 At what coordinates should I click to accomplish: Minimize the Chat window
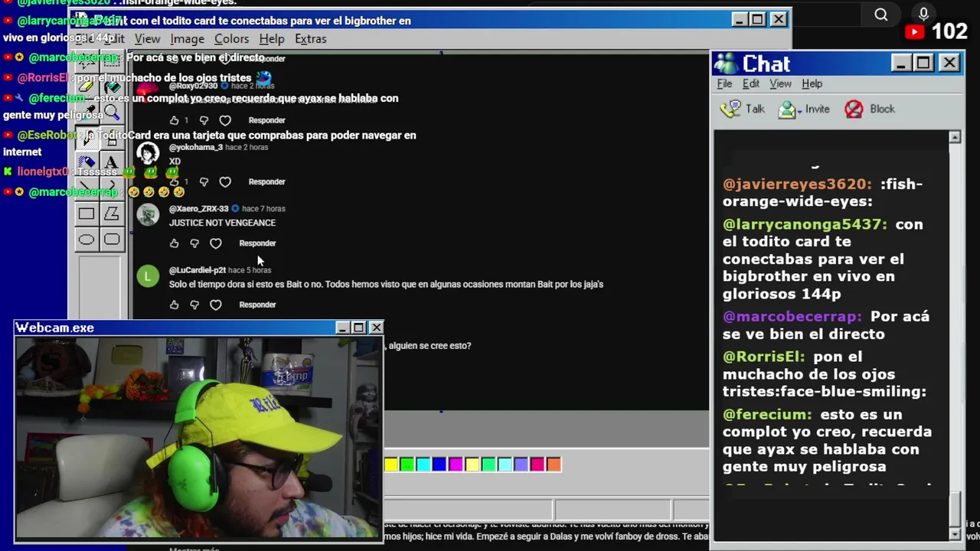(900, 64)
